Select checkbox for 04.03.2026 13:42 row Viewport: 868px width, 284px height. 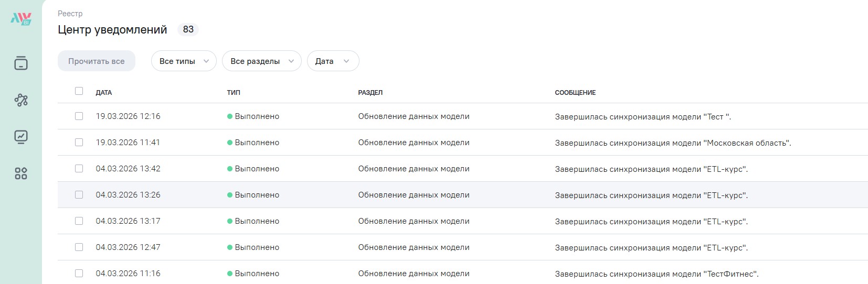tap(79, 169)
